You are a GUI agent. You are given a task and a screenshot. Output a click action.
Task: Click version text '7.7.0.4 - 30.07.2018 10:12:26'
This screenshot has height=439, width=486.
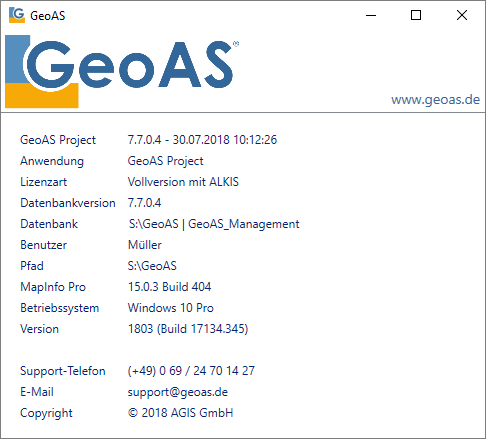[x=202, y=140]
